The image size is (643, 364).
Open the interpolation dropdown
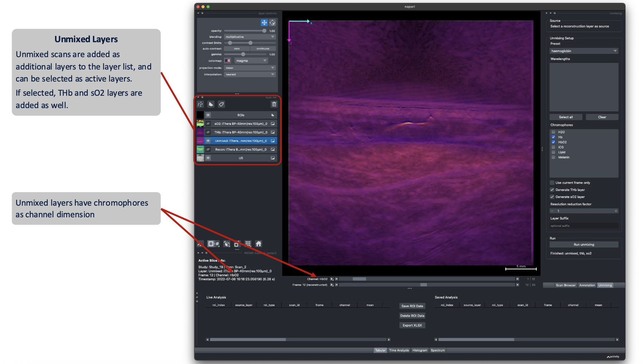(x=250, y=74)
